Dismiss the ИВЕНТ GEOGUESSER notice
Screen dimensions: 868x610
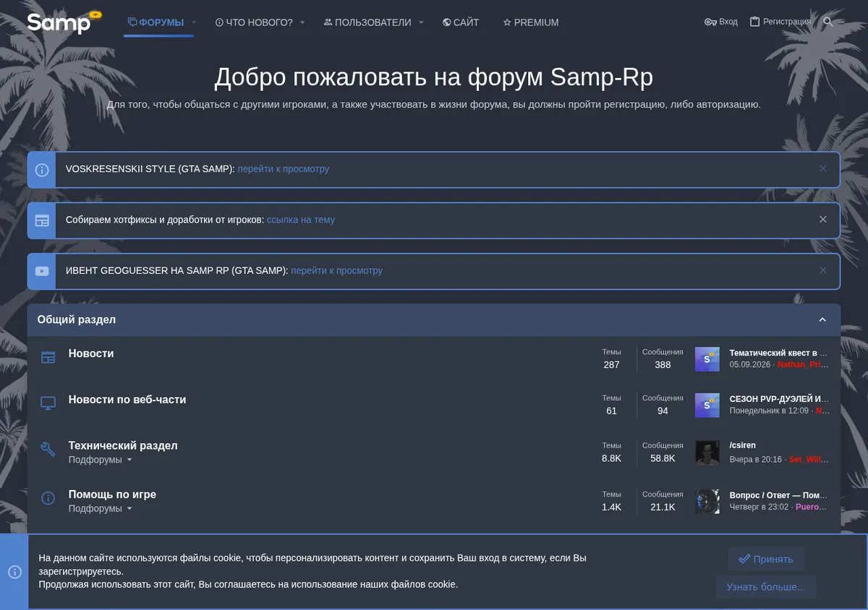point(822,270)
